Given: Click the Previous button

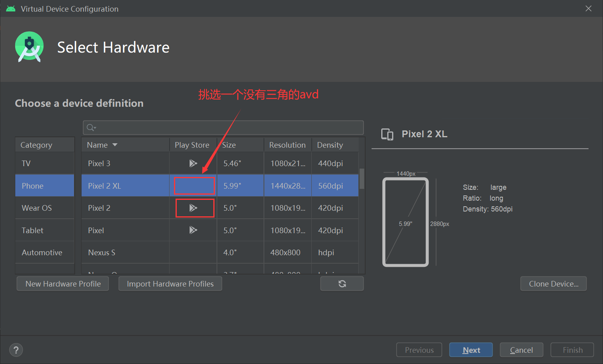Looking at the screenshot, I should coord(419,350).
